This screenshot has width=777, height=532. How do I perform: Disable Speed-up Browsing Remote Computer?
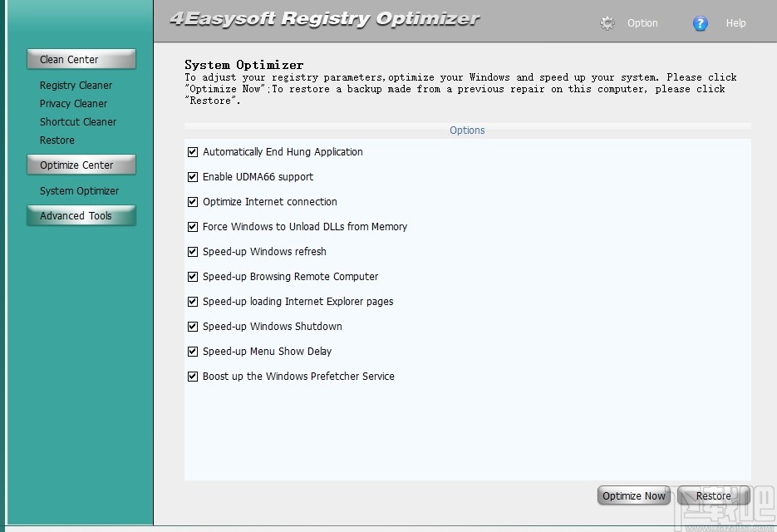(192, 276)
